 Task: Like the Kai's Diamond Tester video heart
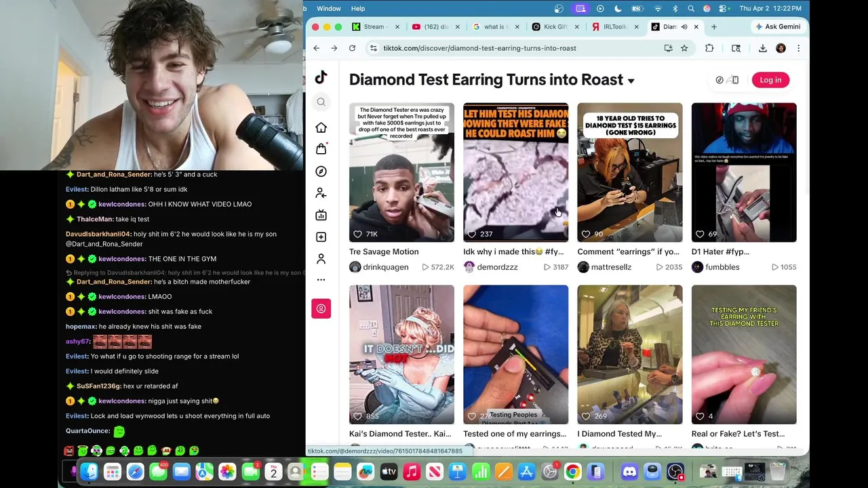(x=357, y=416)
